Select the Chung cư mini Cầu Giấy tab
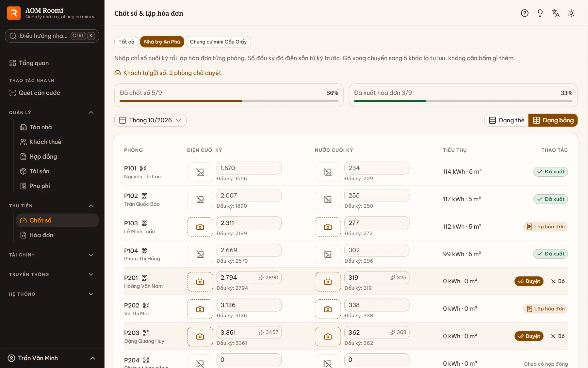This screenshot has height=368, width=588. (x=218, y=42)
